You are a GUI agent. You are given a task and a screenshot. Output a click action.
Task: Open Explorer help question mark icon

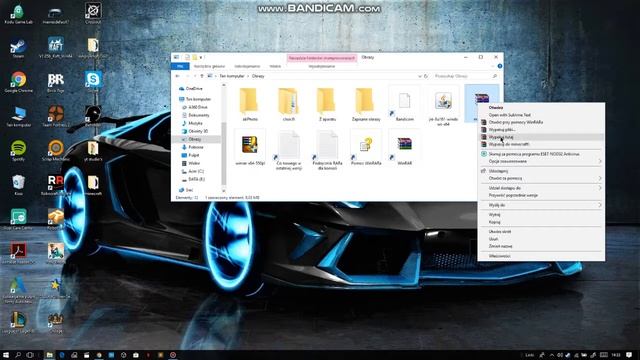pos(500,66)
